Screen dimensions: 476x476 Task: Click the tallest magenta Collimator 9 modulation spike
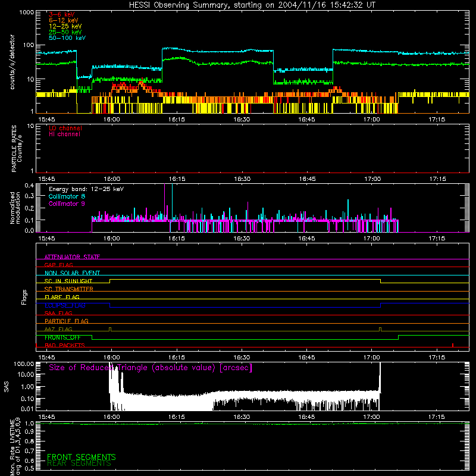(x=165, y=201)
